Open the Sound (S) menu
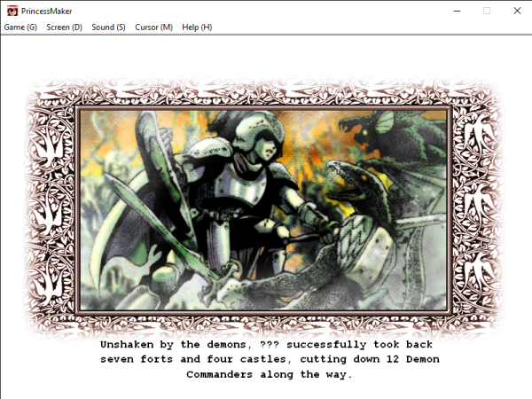This screenshot has width=532, height=399. pos(108,27)
